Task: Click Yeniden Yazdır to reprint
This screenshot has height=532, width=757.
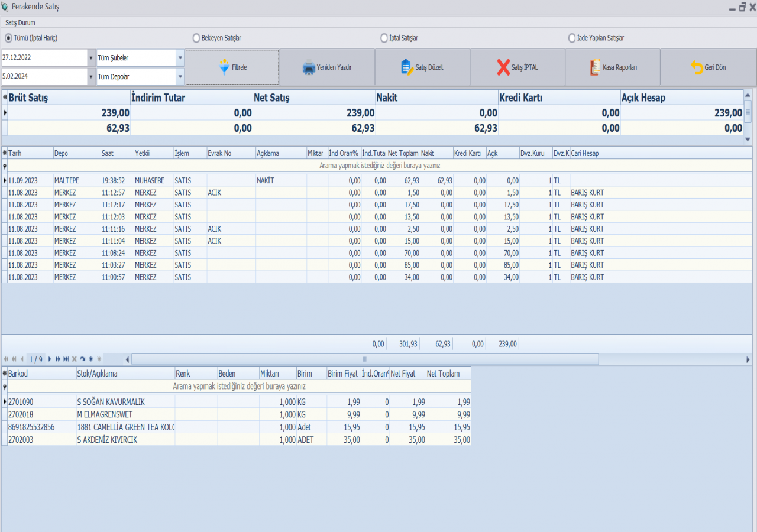Action: pyautogui.click(x=328, y=67)
